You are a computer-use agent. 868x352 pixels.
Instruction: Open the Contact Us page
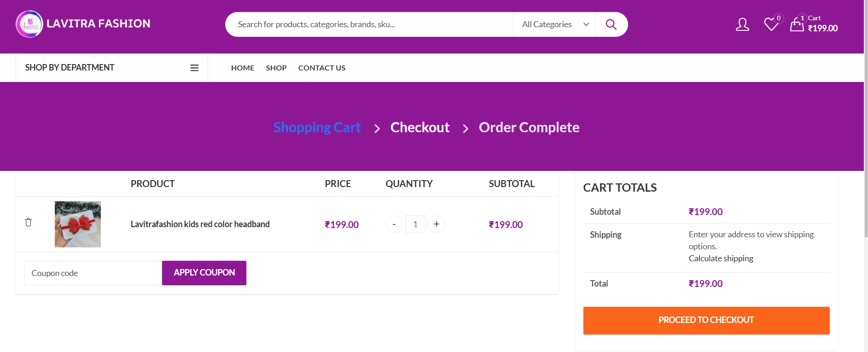(321, 68)
